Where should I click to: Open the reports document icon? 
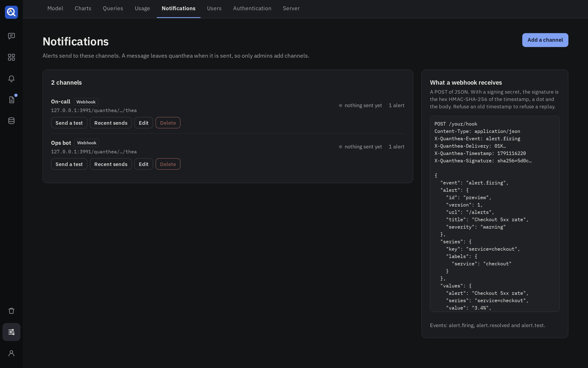point(11,100)
